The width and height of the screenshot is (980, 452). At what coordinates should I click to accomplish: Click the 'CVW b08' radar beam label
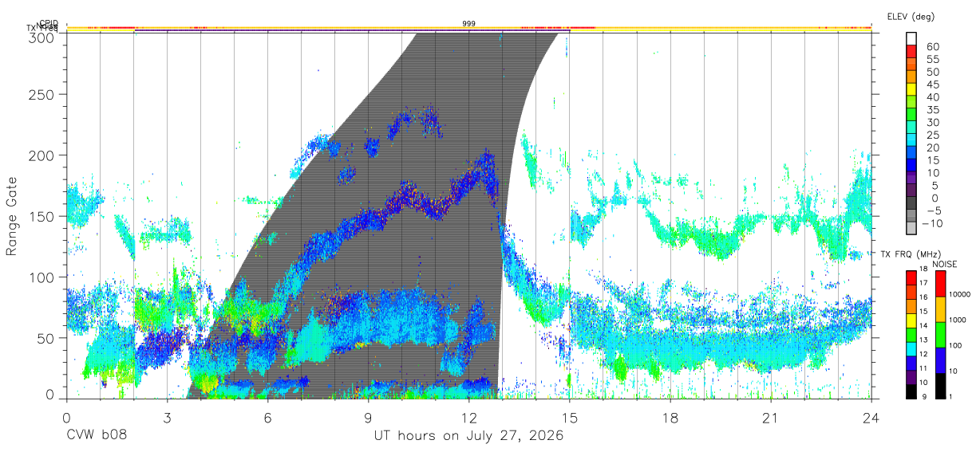(96, 436)
